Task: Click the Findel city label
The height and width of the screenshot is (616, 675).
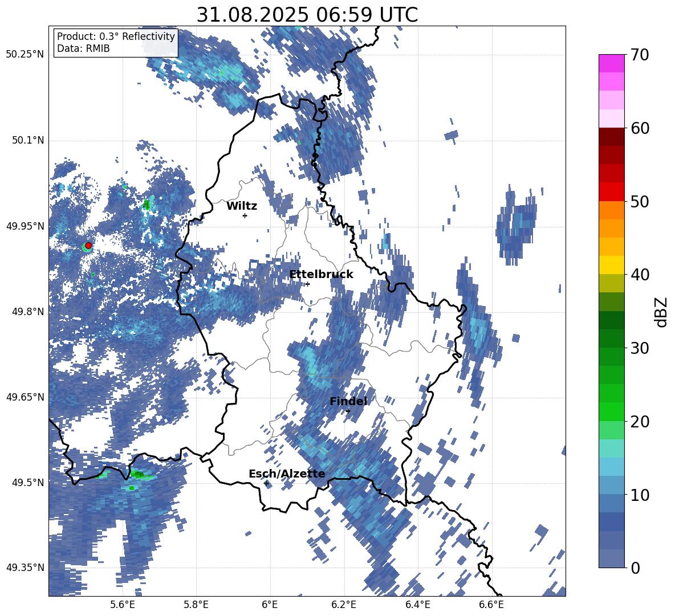Action: pos(348,401)
